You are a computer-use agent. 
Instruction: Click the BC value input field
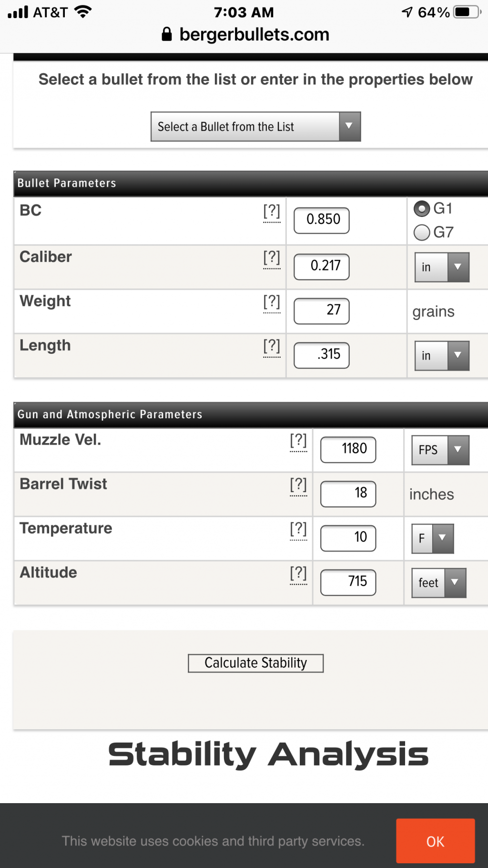tap(322, 220)
